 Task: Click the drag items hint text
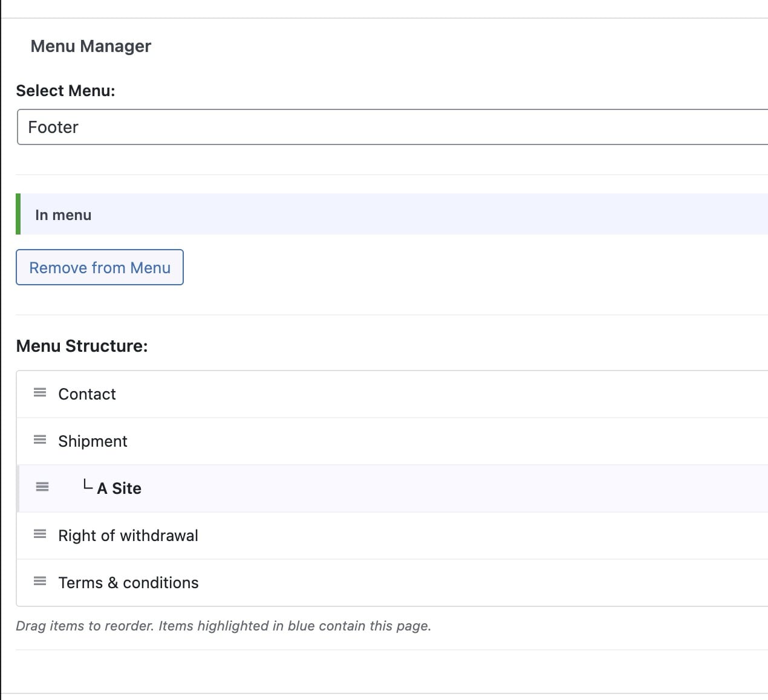pyautogui.click(x=223, y=626)
